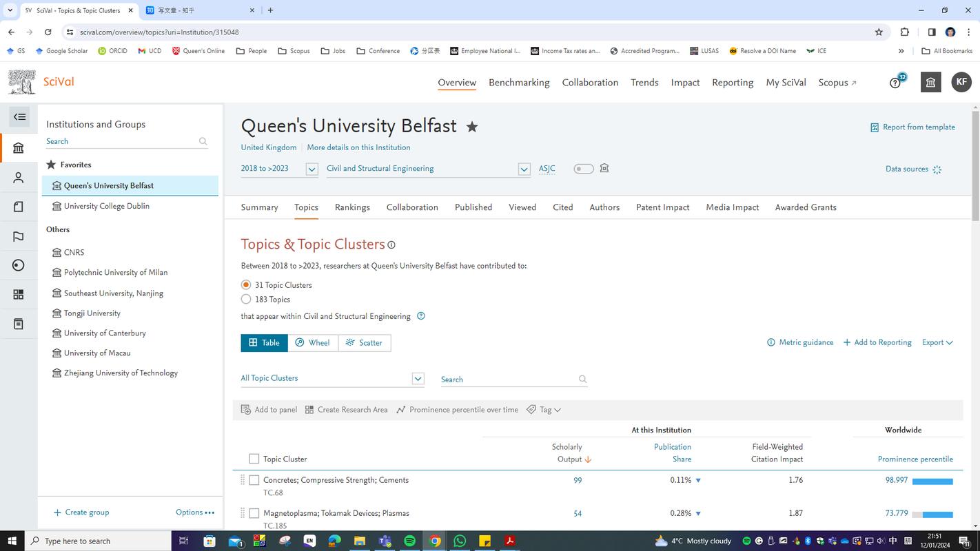The width and height of the screenshot is (980, 551).
Task: Open the Patent Impact tab
Action: [663, 207]
